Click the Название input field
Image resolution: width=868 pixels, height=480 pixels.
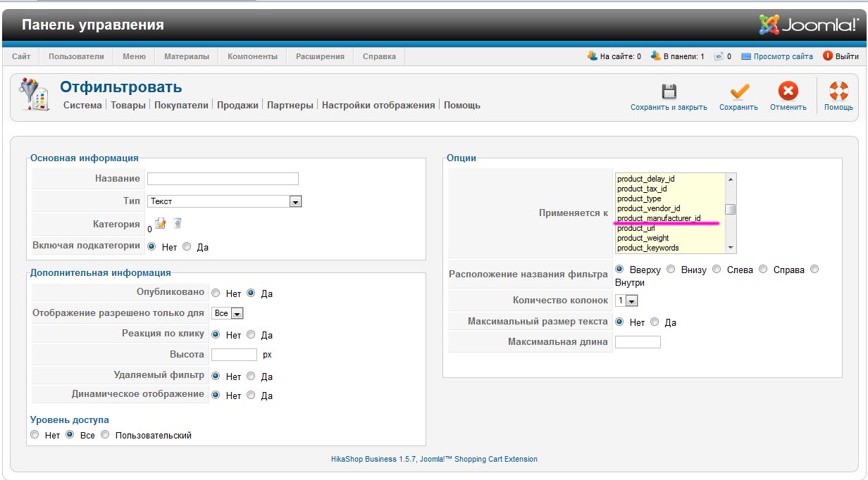click(x=223, y=179)
